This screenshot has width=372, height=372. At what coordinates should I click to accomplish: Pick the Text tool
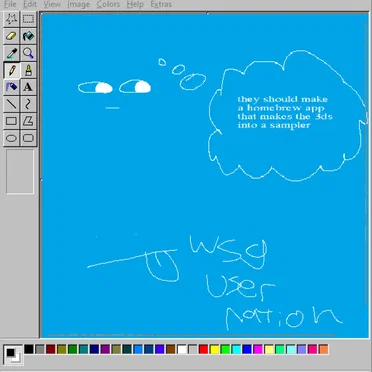(28, 87)
